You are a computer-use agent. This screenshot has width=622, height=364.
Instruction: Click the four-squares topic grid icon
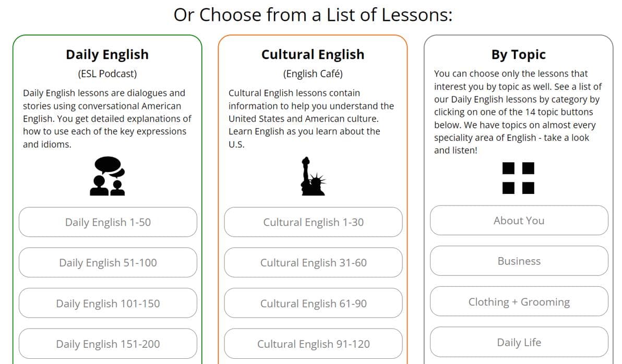pyautogui.click(x=518, y=178)
